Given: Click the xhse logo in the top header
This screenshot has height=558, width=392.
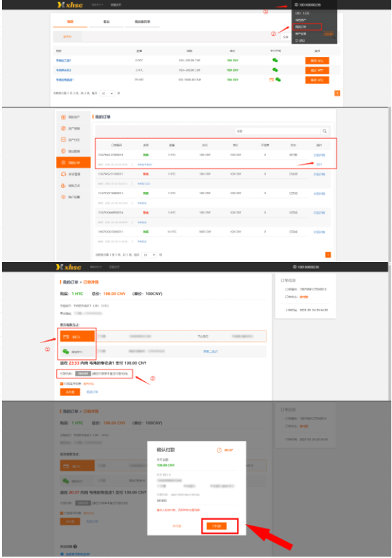Looking at the screenshot, I should click(70, 5).
